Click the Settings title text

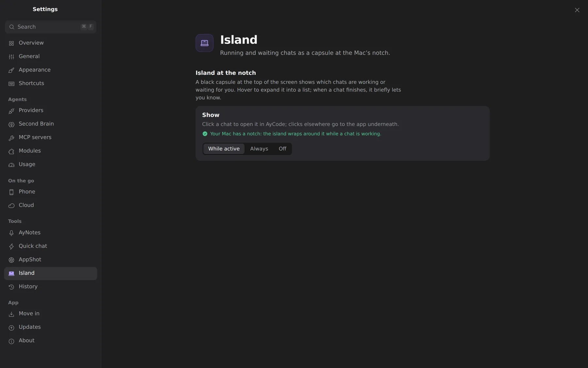(x=45, y=9)
